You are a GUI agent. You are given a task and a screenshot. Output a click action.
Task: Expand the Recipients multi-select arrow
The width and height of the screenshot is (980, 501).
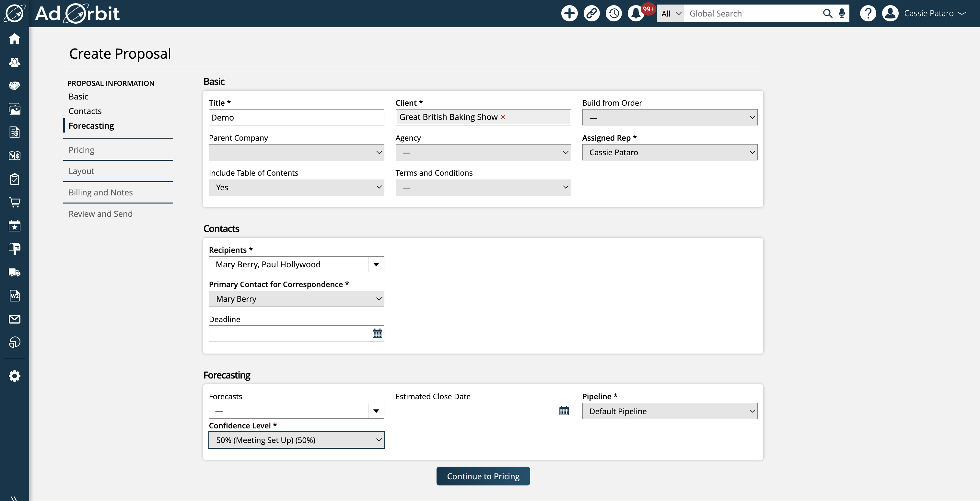click(x=376, y=264)
